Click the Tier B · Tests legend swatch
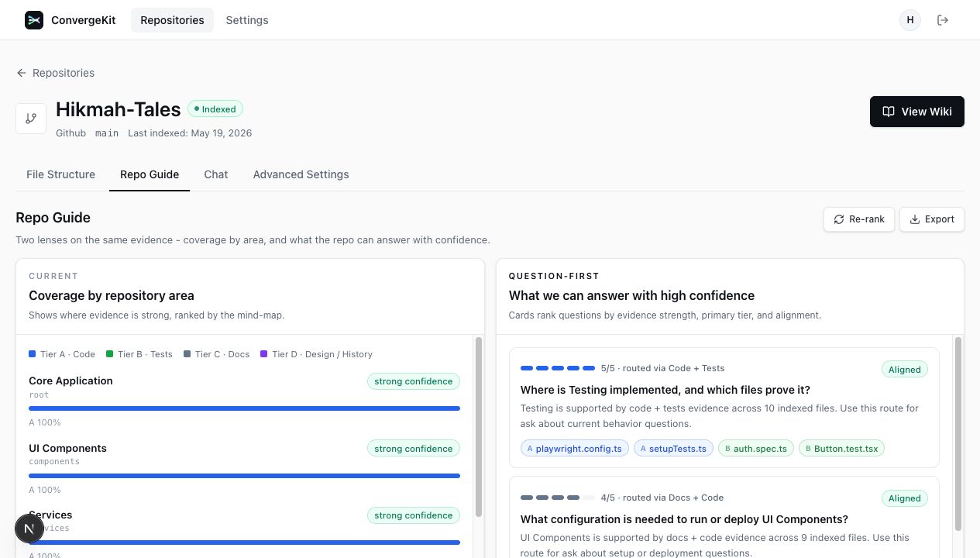 (110, 354)
